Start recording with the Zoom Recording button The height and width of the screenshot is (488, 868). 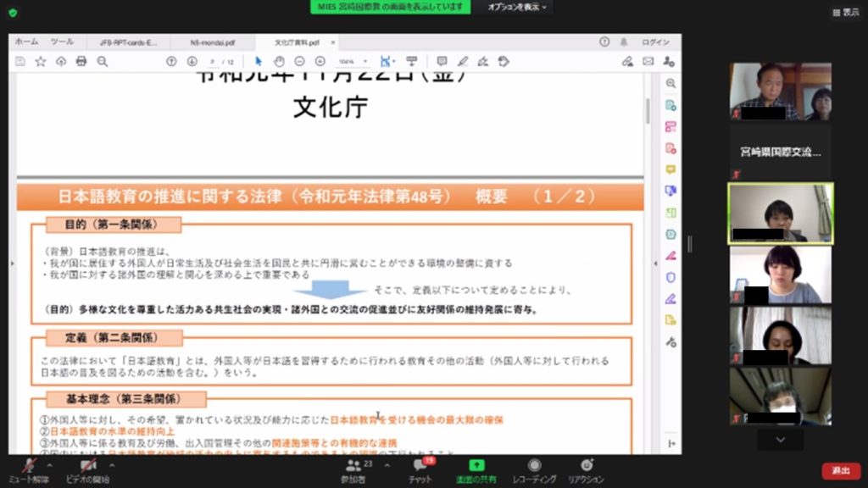tap(534, 471)
